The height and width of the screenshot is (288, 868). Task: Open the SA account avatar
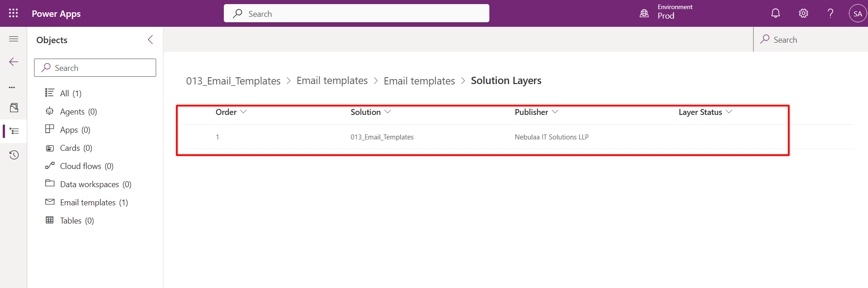click(858, 14)
